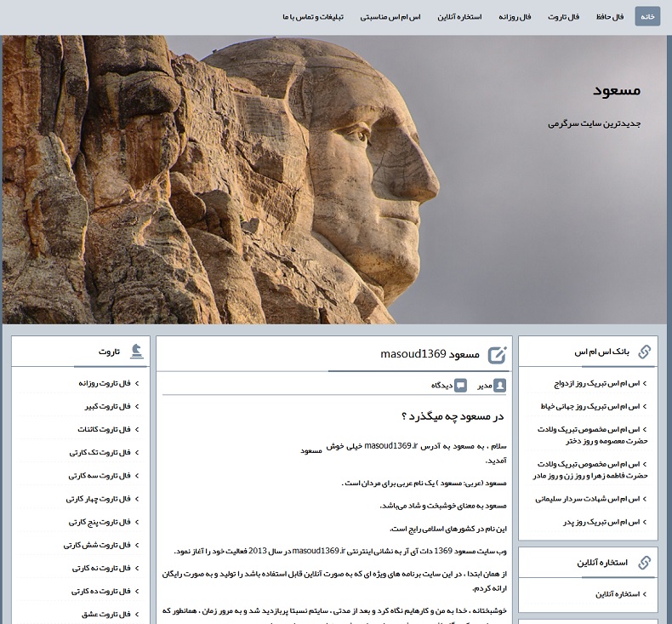This screenshot has width=672, height=624.
Task: Go to فال تاروت in the top menu
Action: tap(563, 17)
